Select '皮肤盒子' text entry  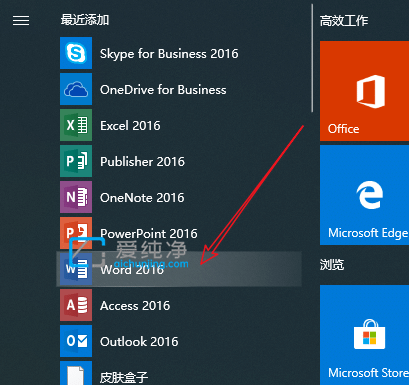[x=124, y=377]
